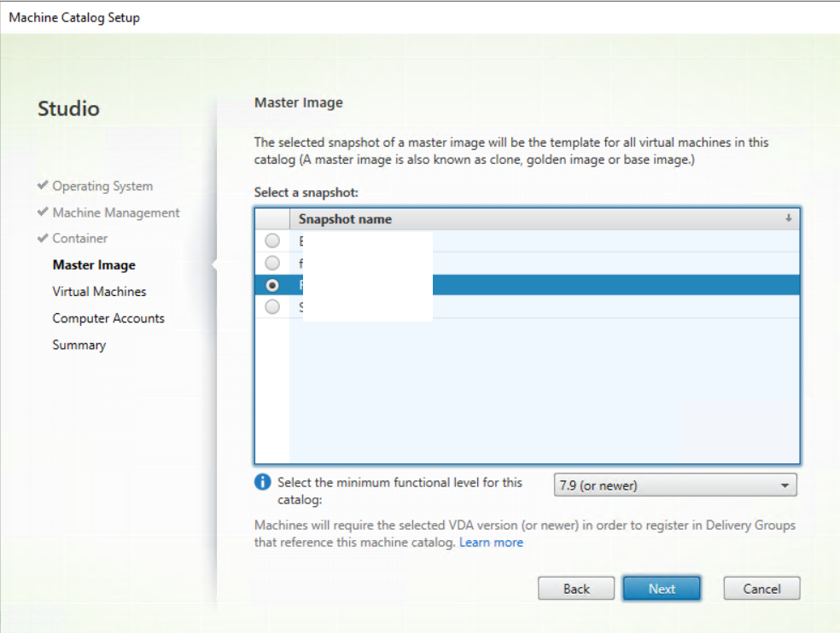Click the checkmark icon beside Operating System

[43, 186]
